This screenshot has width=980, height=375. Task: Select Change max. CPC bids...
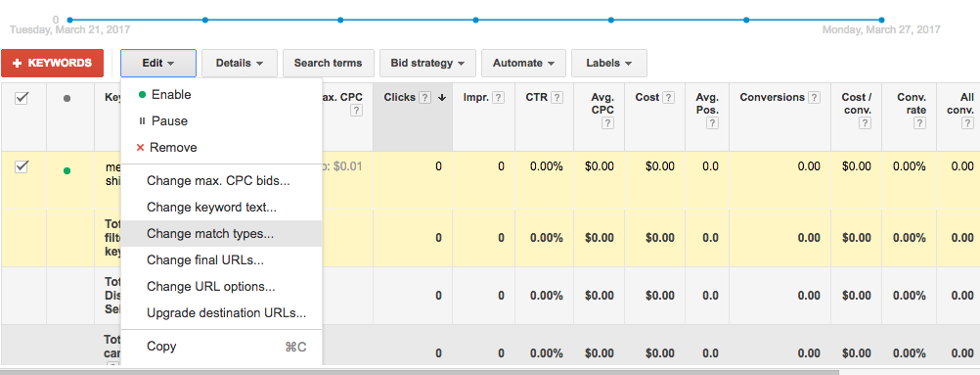(x=221, y=181)
